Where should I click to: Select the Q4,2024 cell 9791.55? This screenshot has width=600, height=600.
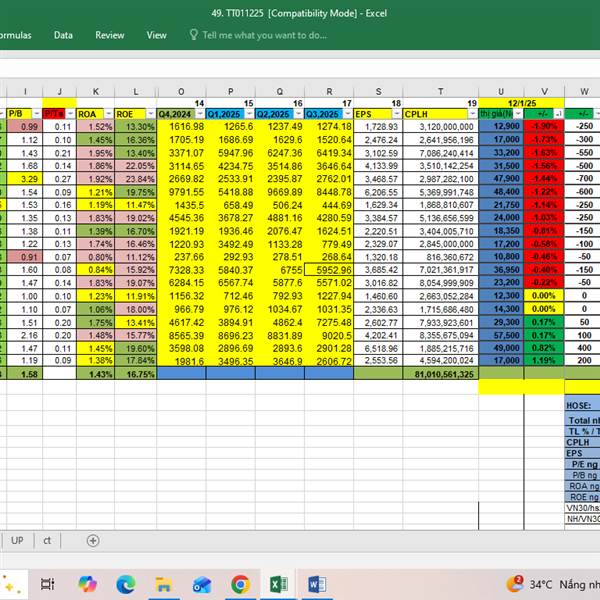pos(181,192)
